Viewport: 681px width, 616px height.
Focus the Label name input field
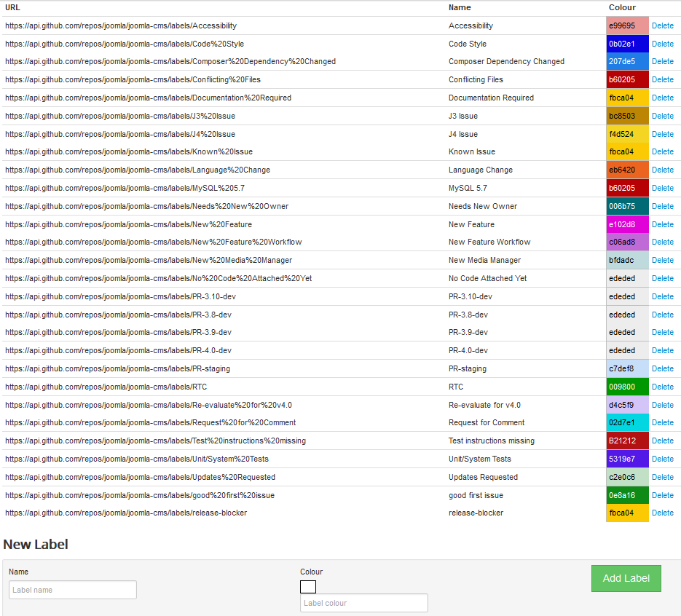73,590
